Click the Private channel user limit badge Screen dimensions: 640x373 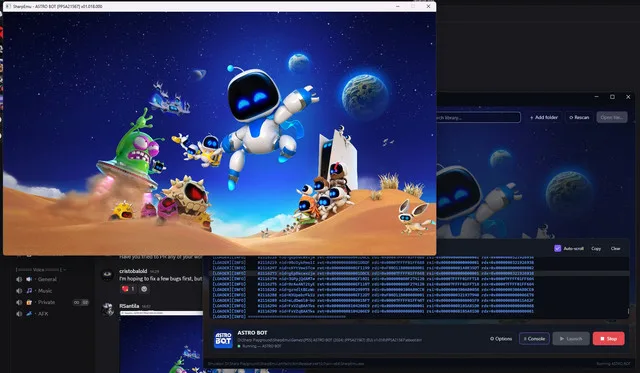point(81,302)
